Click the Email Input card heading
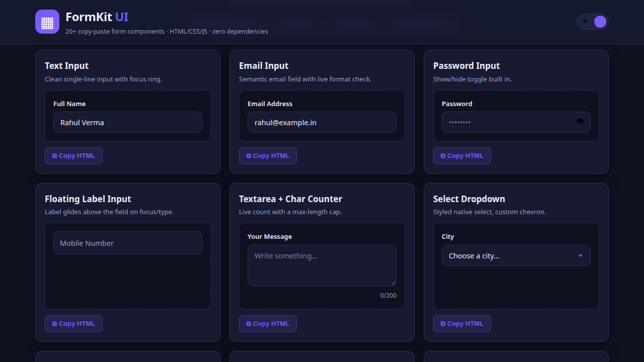The height and width of the screenshot is (362, 644). (264, 66)
